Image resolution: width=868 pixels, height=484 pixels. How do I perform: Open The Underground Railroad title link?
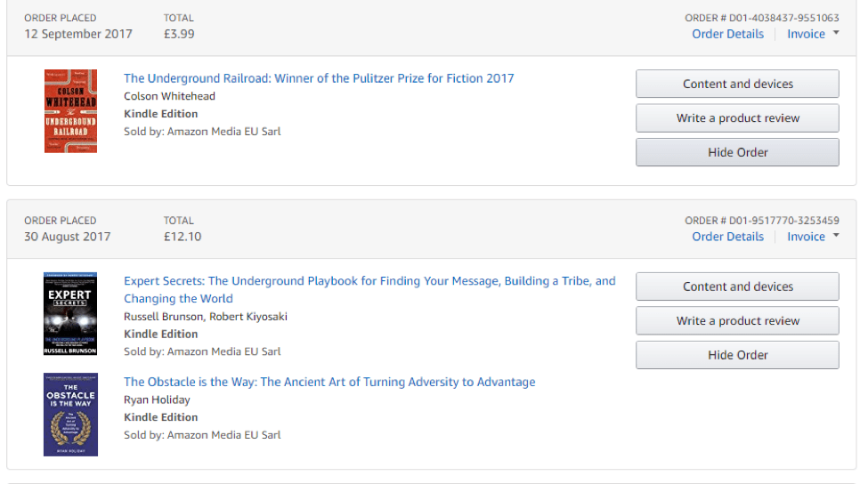click(319, 78)
